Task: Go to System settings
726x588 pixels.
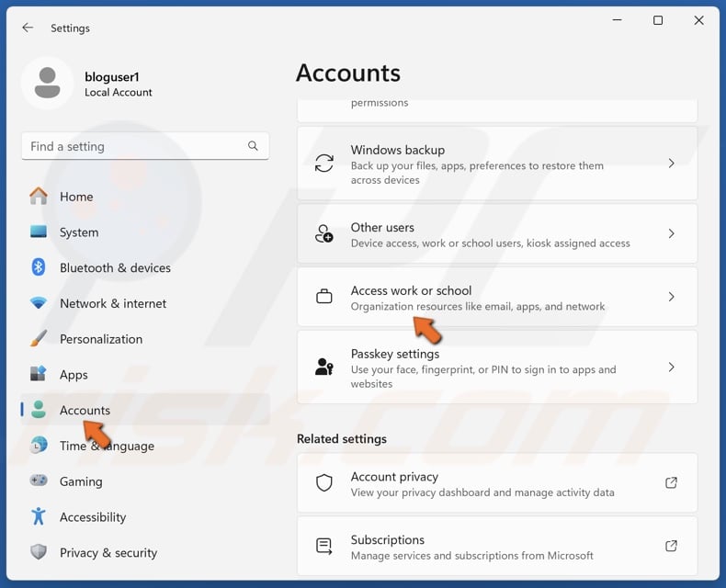Action: tap(145, 232)
